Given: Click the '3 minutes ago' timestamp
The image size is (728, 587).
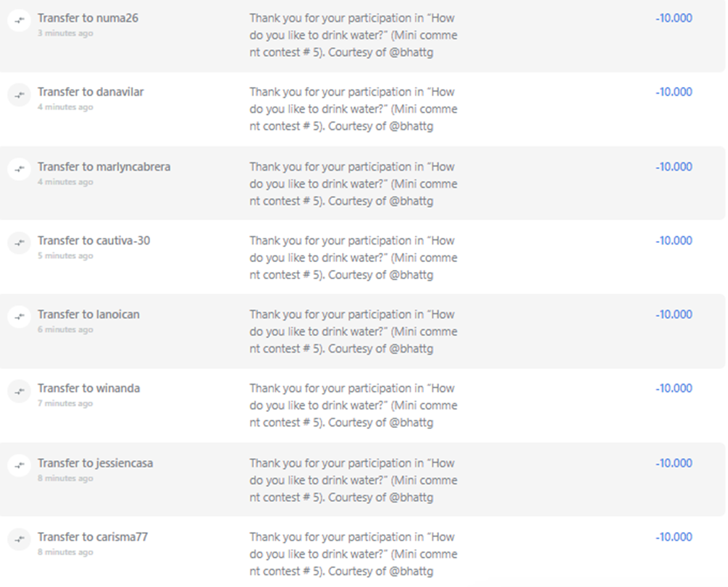Looking at the screenshot, I should 65,33.
